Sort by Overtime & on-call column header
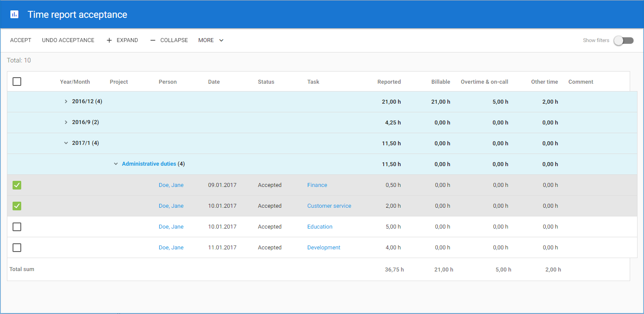Screen dimensions: 644x314 tap(485, 82)
